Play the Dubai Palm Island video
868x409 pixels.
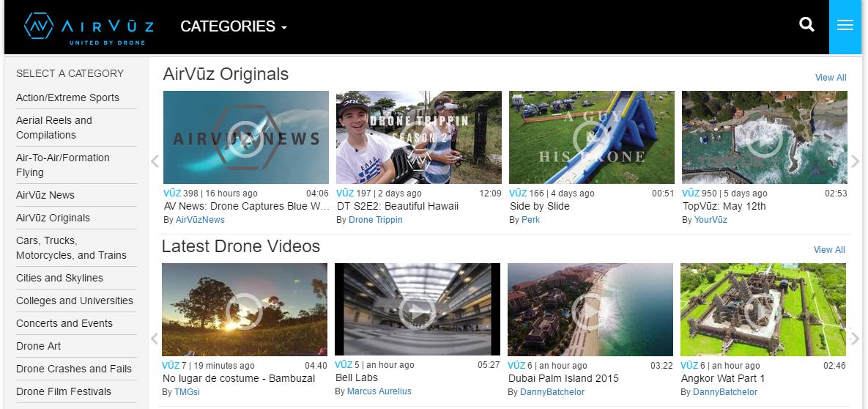click(x=590, y=309)
